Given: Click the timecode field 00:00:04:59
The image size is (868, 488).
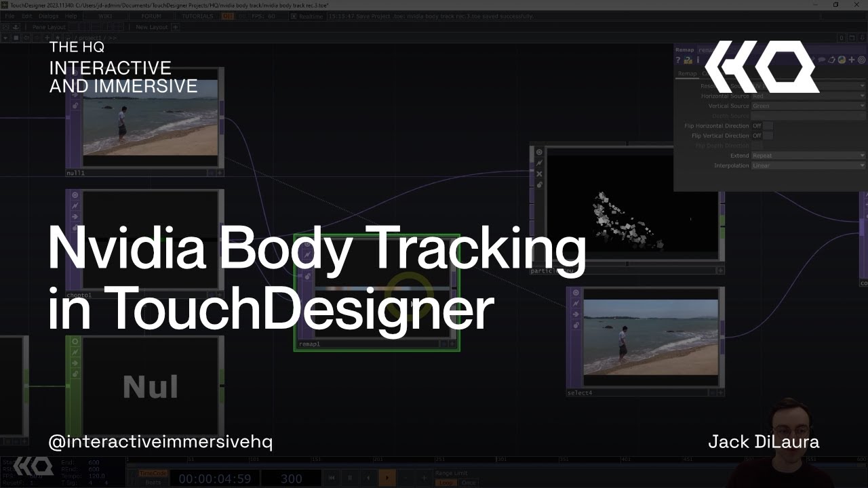Looking at the screenshot, I should point(214,479).
